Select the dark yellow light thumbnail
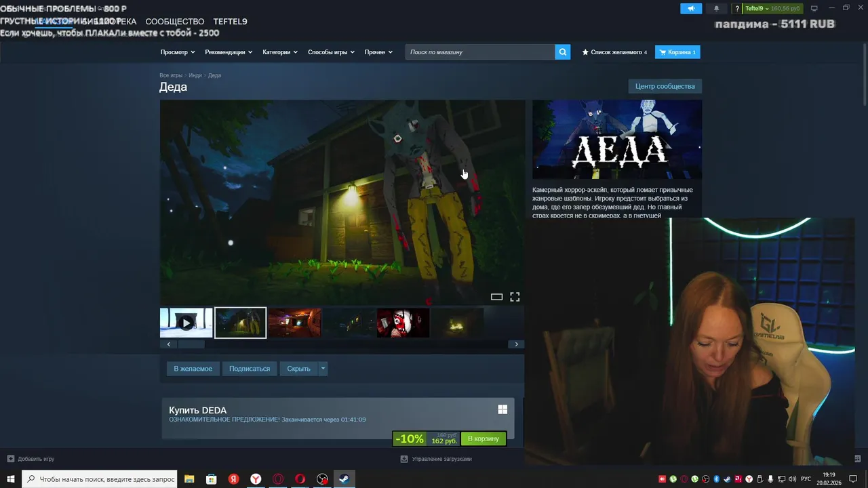 coord(457,323)
